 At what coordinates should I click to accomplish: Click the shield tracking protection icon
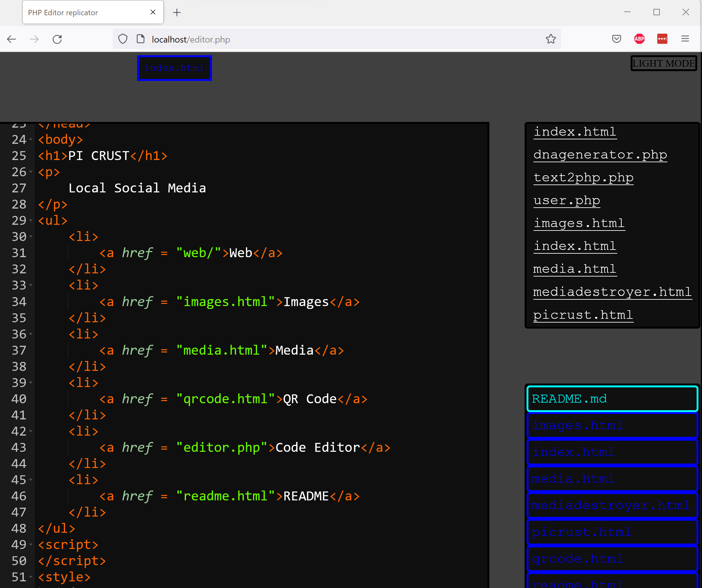pyautogui.click(x=123, y=39)
